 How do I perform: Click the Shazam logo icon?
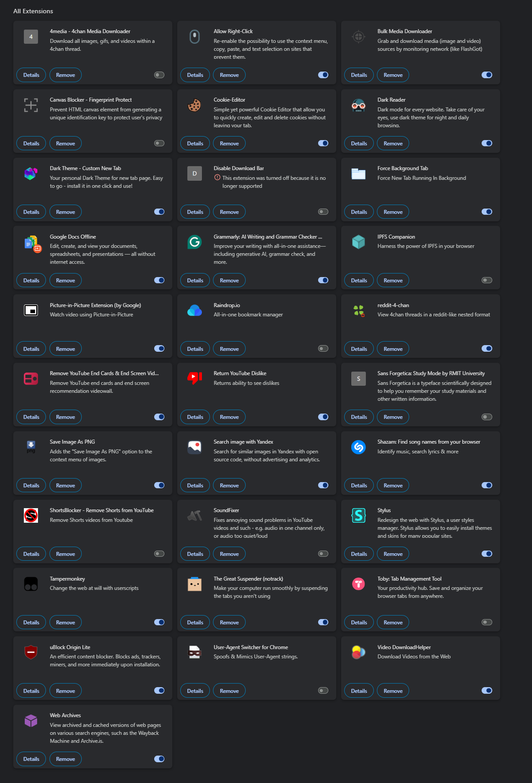point(358,447)
